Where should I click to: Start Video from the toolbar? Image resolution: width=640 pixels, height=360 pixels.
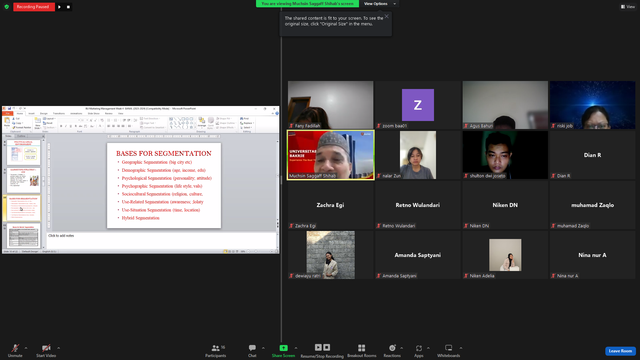(x=46, y=350)
